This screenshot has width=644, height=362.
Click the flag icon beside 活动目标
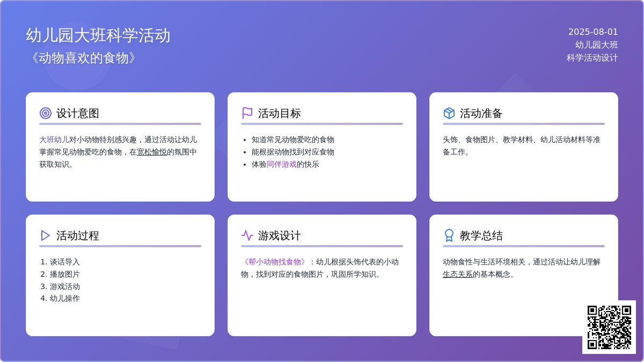(247, 113)
